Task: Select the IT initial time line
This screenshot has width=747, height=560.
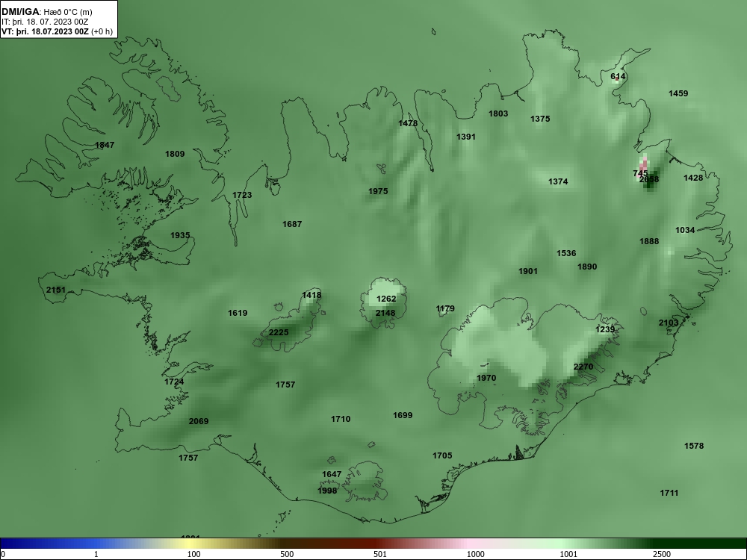Action: (45, 22)
